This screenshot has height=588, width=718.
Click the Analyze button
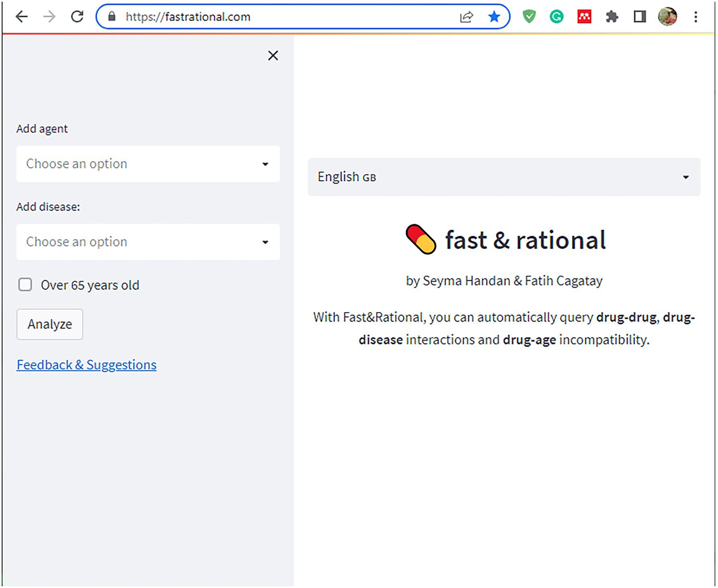click(50, 324)
